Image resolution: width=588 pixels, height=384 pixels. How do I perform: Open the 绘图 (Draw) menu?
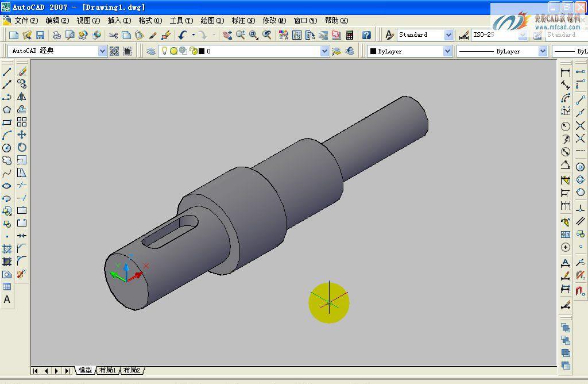(211, 21)
